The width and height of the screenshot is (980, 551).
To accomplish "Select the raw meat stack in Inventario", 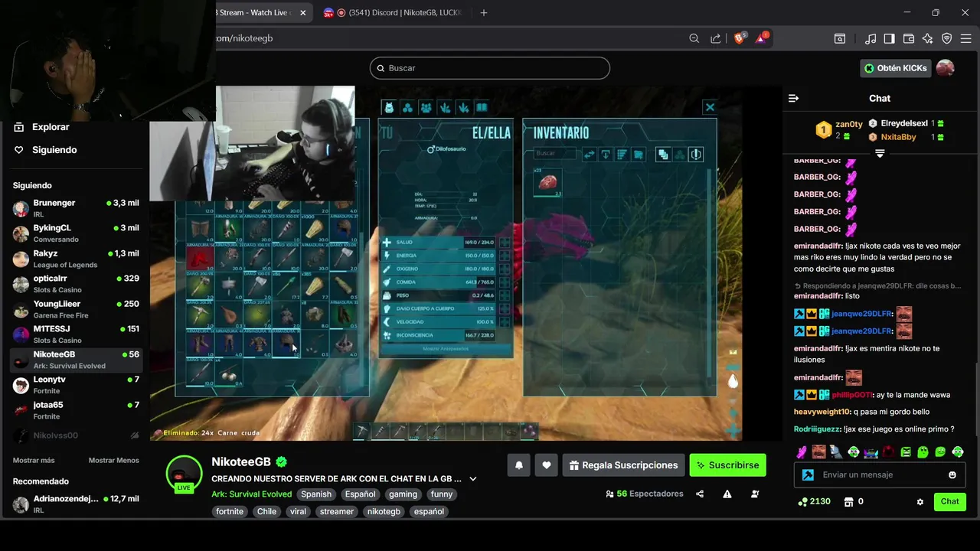I will point(547,183).
